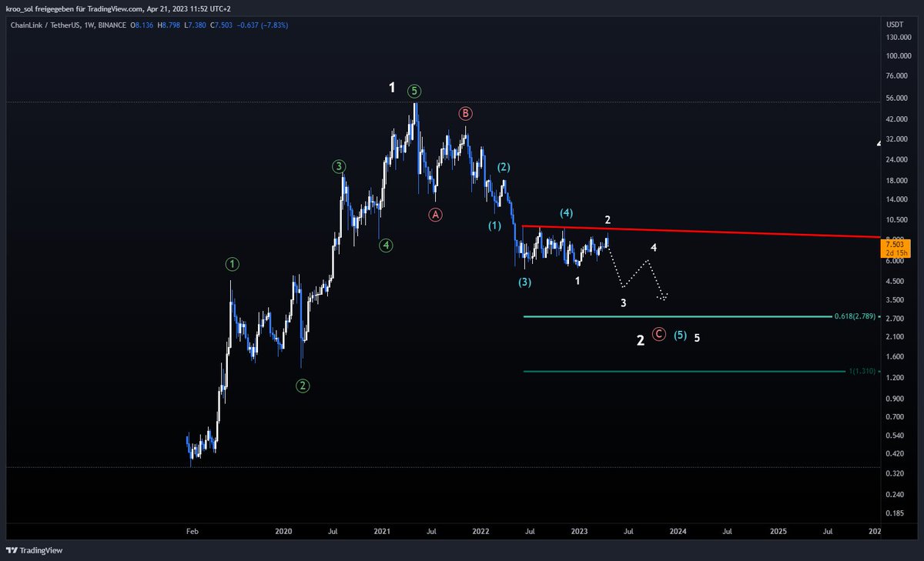The width and height of the screenshot is (924, 561).
Task: Select the 2024 label on time axis
Action: click(678, 531)
